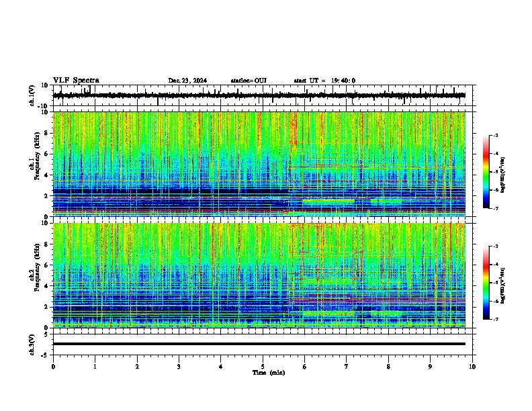Click the "7" tick on the time axis
The image size is (532, 411).
(x=347, y=367)
